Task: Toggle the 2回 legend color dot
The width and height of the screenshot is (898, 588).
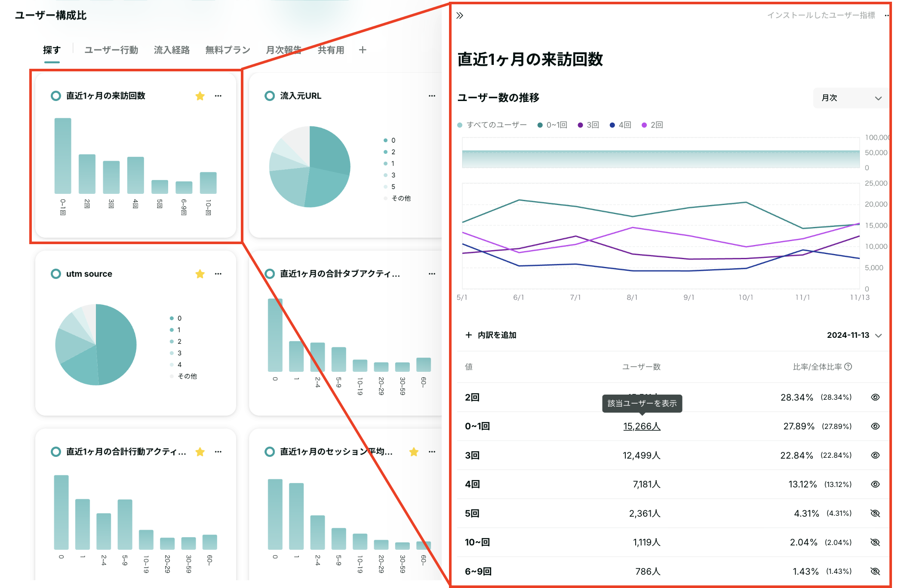Action: [644, 125]
